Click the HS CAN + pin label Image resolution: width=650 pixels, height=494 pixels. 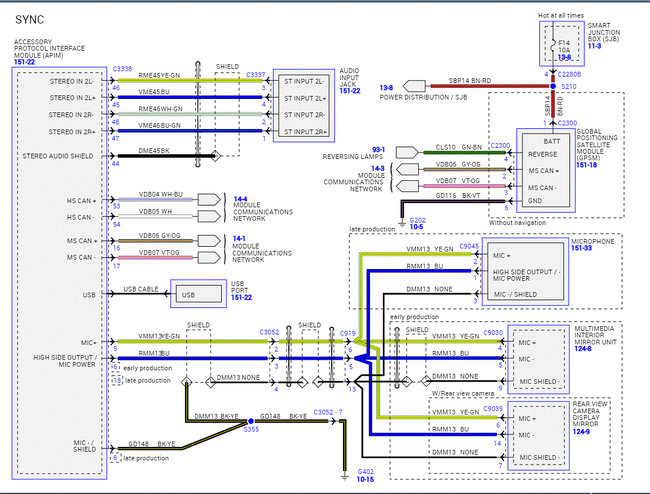[81, 201]
